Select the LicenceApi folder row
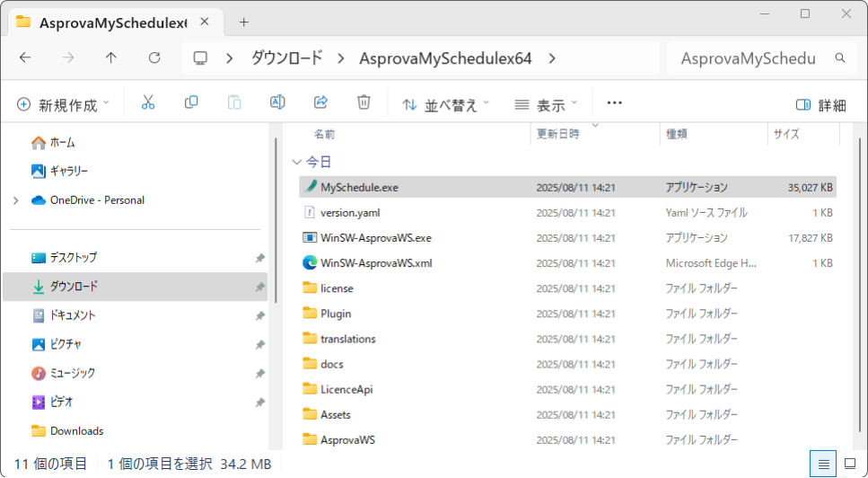Image resolution: width=868 pixels, height=478 pixels. pos(567,389)
